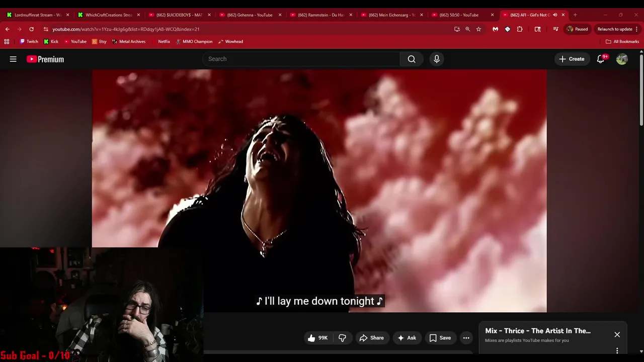
Task: Open the Mix - Thrice playlist title
Action: point(538,331)
